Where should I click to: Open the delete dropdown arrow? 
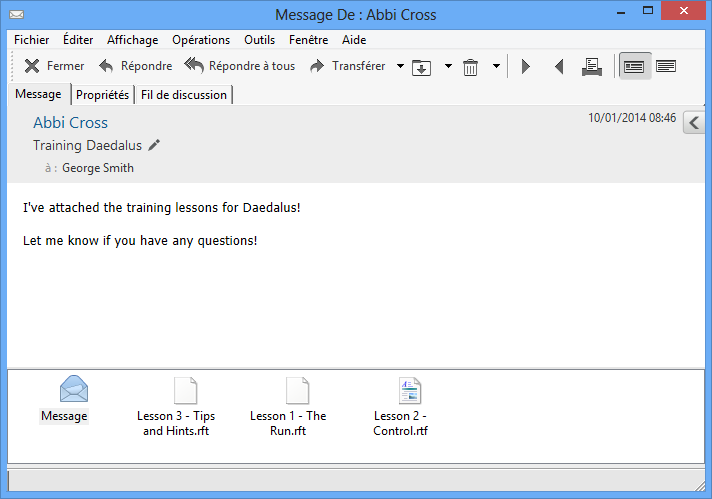pos(496,66)
